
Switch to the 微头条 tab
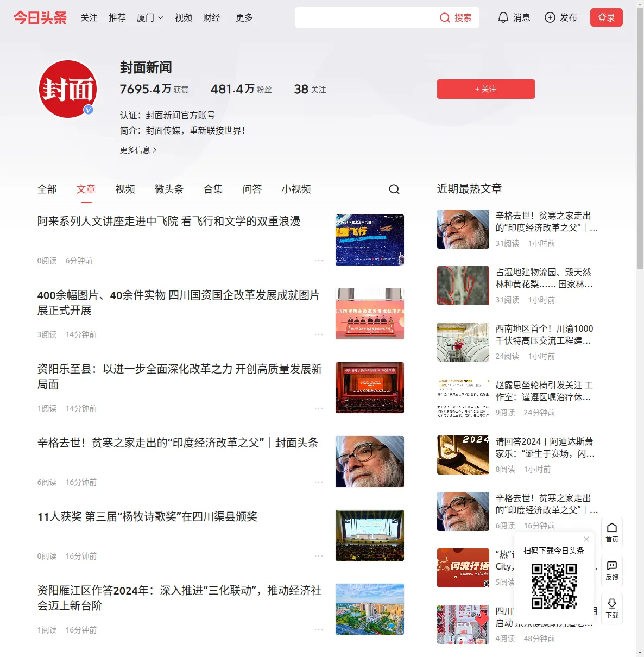point(169,189)
